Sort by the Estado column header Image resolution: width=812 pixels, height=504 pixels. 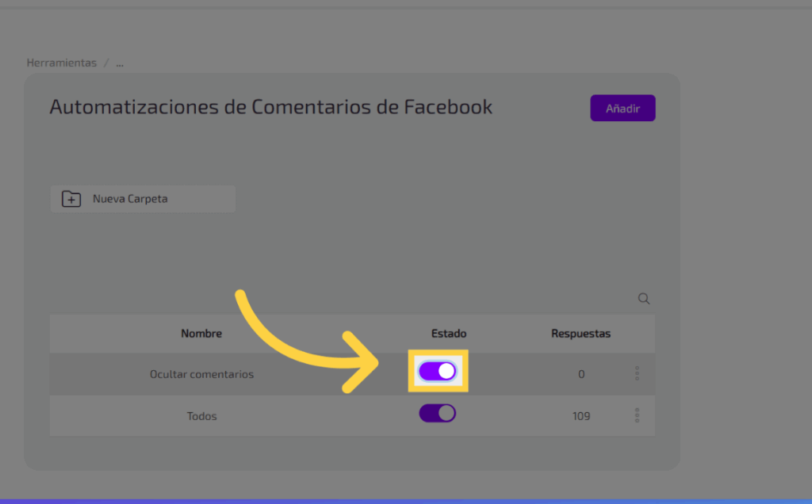(449, 334)
